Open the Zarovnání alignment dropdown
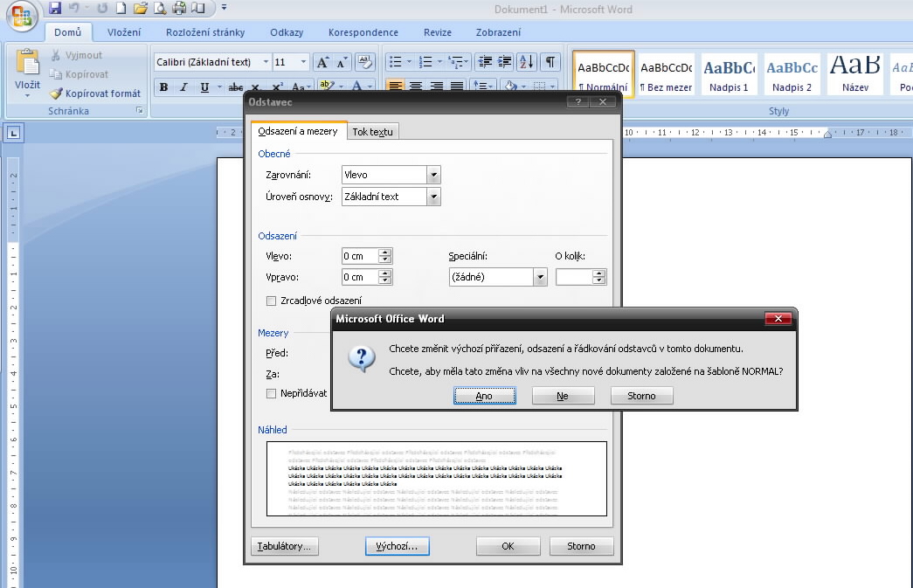The image size is (913, 588). (x=433, y=175)
